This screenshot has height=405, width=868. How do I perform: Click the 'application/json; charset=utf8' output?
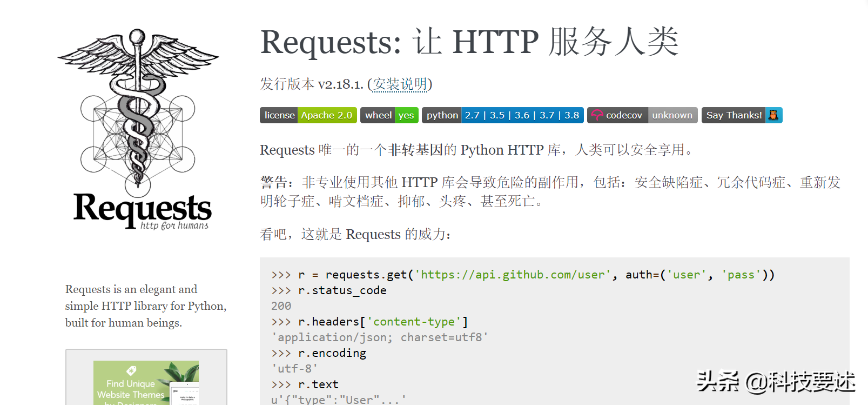[x=380, y=337]
